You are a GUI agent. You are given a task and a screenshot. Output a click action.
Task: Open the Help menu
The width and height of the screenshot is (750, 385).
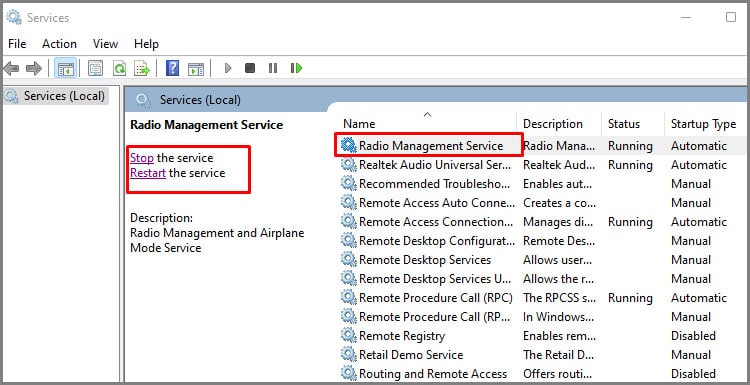[146, 44]
